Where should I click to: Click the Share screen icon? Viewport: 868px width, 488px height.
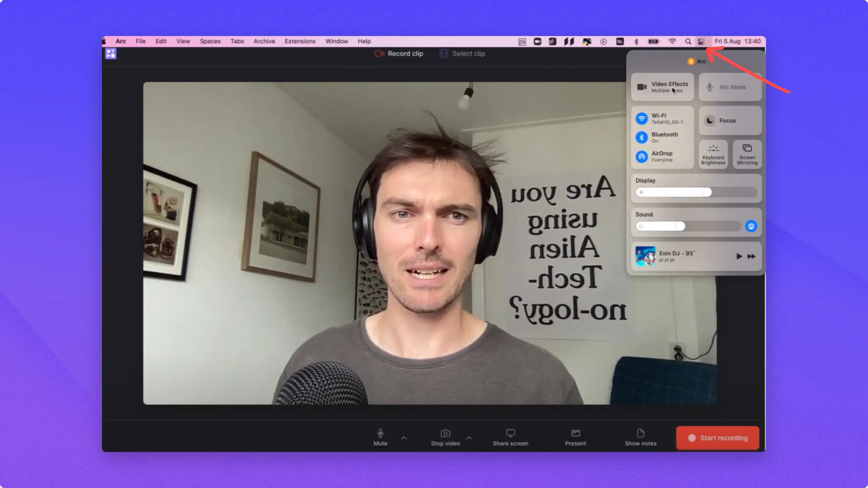[510, 433]
